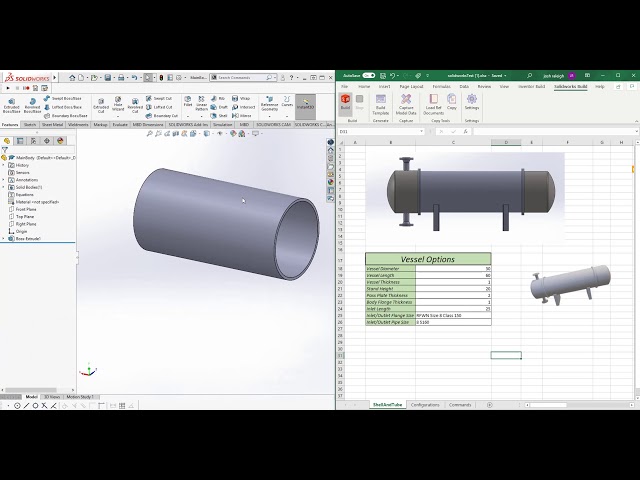Select the Lofted Boss/Base tool
This screenshot has height=480, width=640.
click(x=63, y=107)
